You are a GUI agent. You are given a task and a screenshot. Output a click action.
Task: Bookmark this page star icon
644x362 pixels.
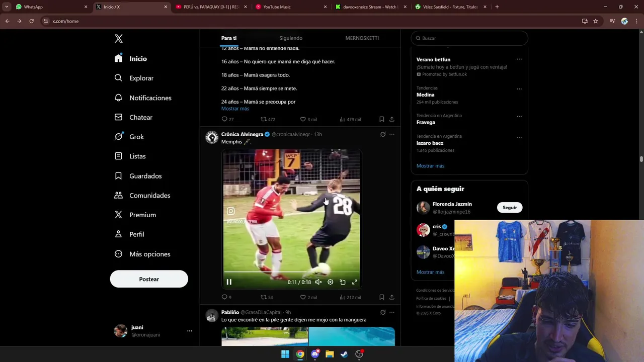point(596,21)
